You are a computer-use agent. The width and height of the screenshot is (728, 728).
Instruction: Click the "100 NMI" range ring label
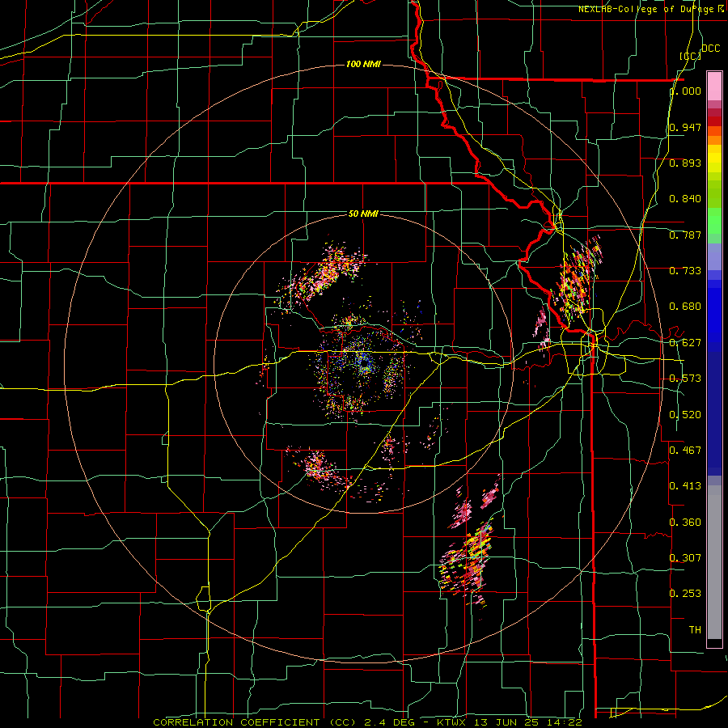click(x=363, y=64)
